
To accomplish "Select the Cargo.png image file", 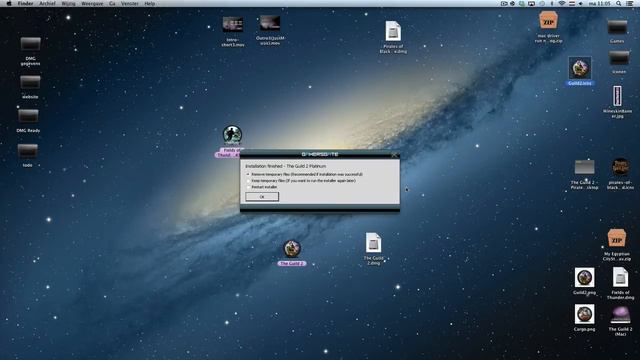I will pyautogui.click(x=584, y=314).
